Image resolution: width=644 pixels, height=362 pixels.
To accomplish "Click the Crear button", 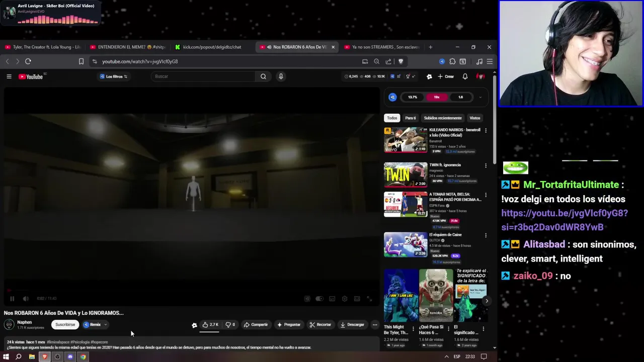I will coord(446,76).
